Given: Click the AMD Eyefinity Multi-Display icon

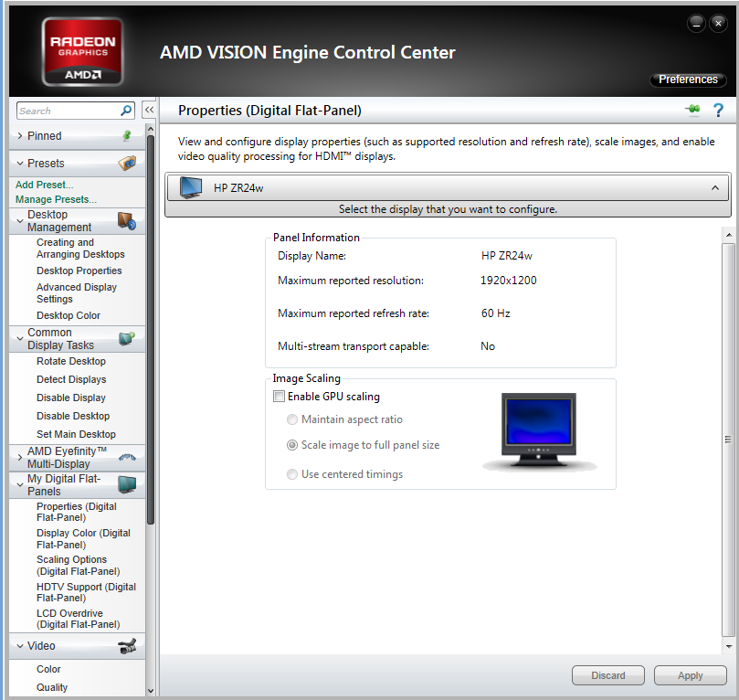Looking at the screenshot, I should (x=127, y=457).
